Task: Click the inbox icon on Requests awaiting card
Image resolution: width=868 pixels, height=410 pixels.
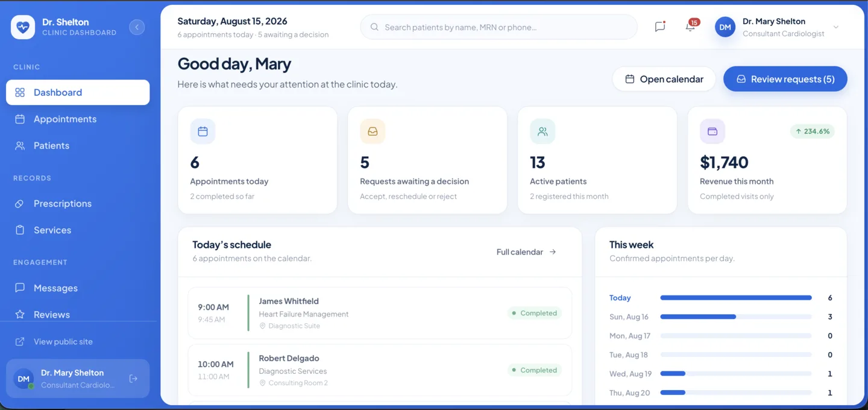Action: tap(373, 131)
